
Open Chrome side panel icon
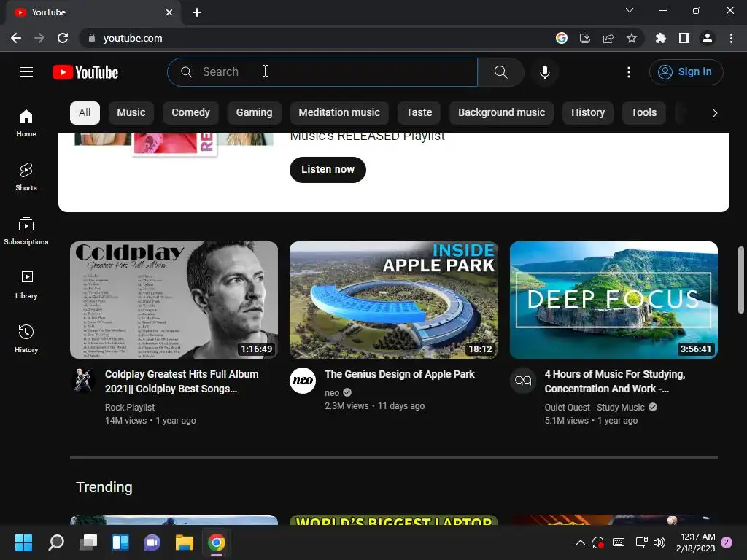[684, 38]
